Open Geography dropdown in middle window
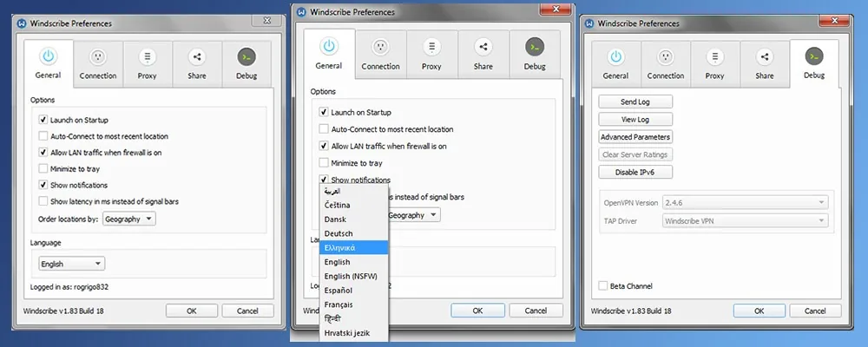 [x=413, y=215]
